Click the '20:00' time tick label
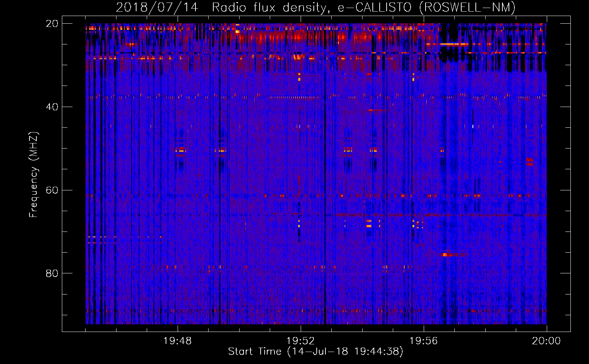 tap(546, 341)
